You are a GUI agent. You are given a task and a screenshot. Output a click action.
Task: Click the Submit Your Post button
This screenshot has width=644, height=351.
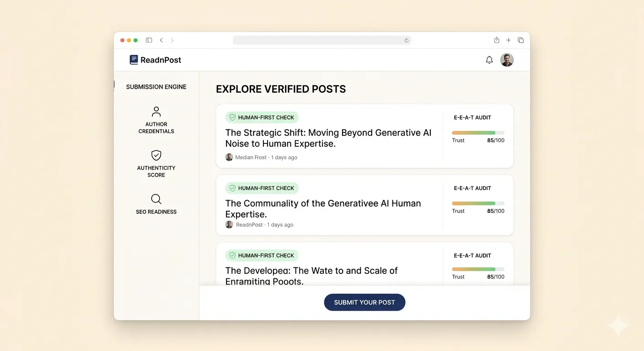(x=365, y=302)
